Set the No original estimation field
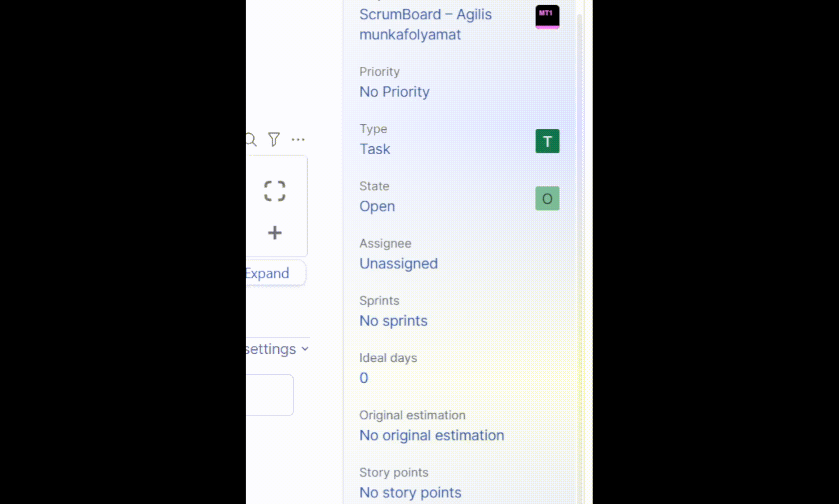 [x=432, y=436]
